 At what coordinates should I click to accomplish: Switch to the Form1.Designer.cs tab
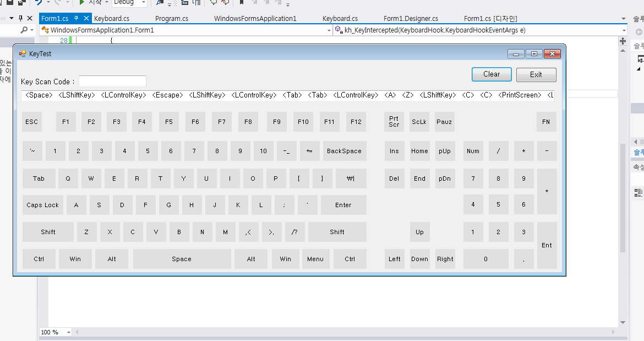pyautogui.click(x=411, y=19)
